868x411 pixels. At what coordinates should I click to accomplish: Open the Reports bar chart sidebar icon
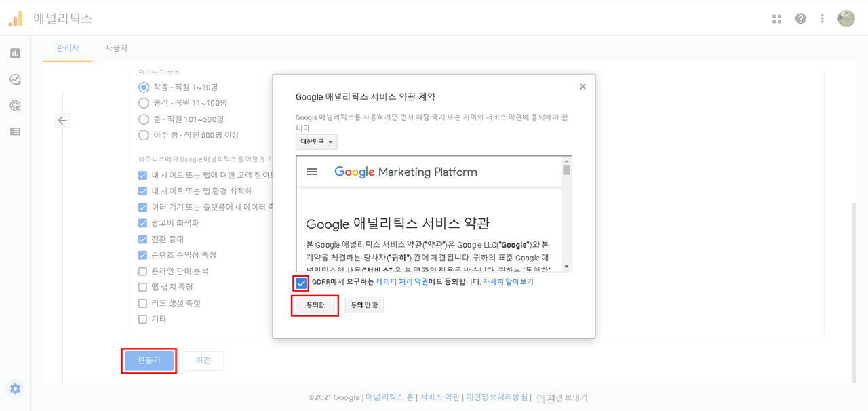pos(15,53)
